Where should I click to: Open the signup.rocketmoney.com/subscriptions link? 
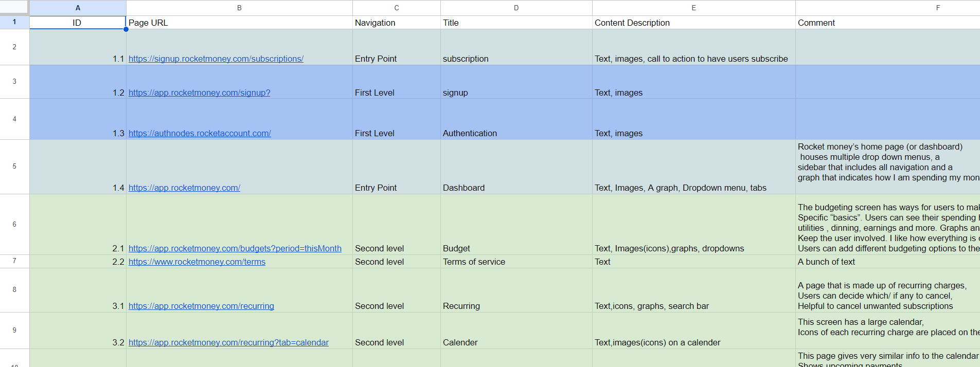click(216, 59)
